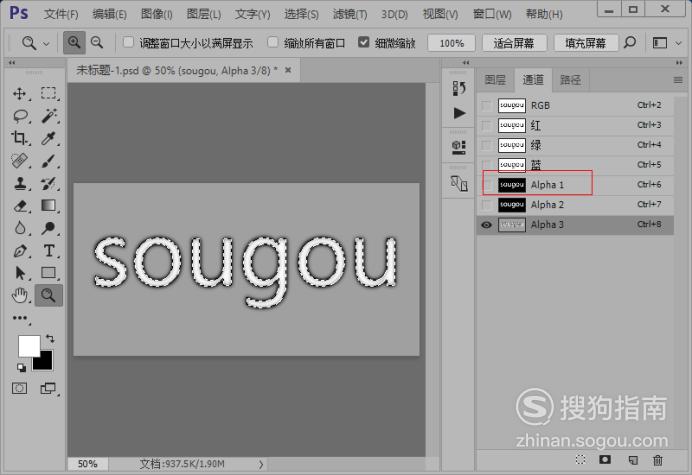Viewport: 692px width, 475px height.
Task: Select the Blur tool
Action: tap(19, 228)
